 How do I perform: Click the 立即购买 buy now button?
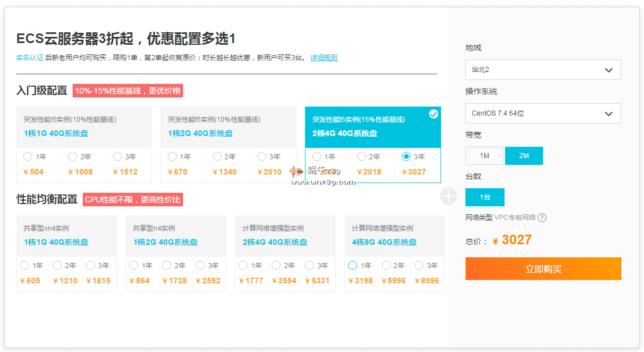(543, 269)
